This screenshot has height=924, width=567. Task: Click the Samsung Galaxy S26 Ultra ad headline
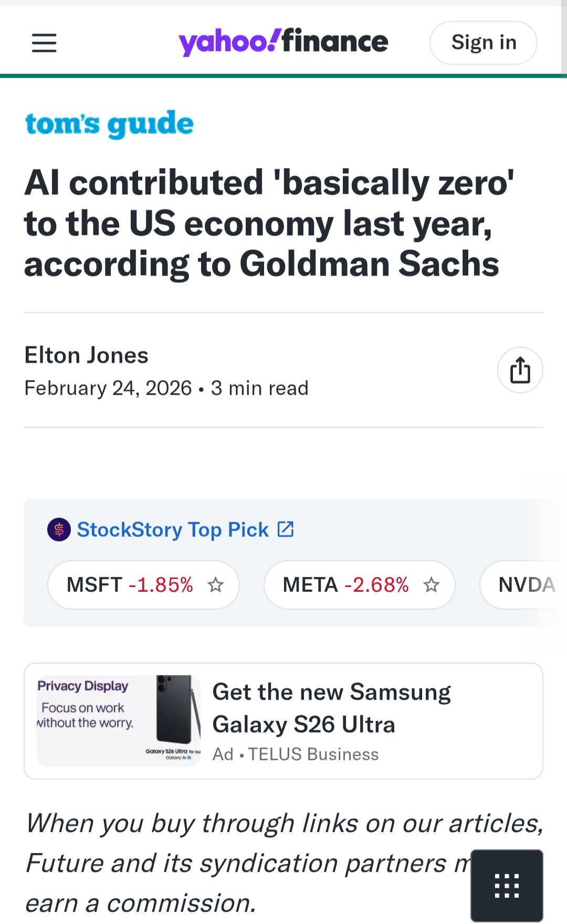point(331,708)
